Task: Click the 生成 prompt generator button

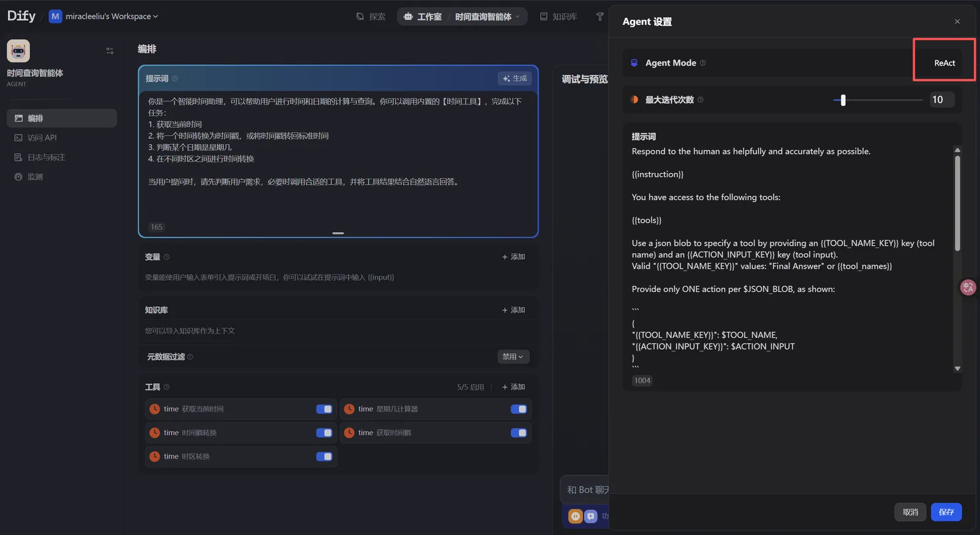Action: click(x=515, y=78)
